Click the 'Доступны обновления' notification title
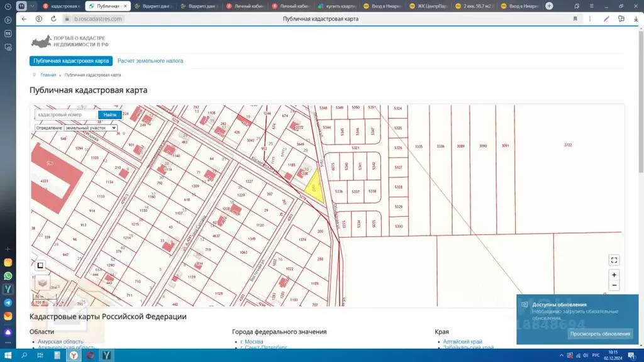The image size is (644, 362). tap(559, 305)
